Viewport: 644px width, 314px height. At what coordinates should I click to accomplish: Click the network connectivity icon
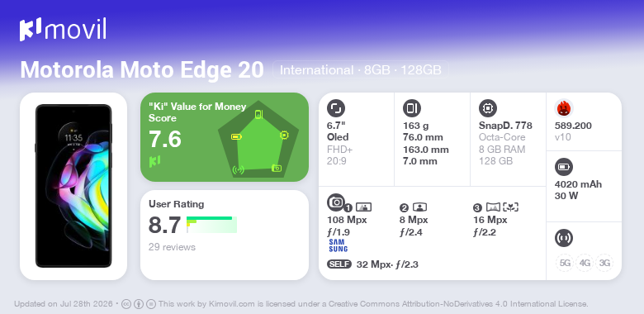point(564,238)
